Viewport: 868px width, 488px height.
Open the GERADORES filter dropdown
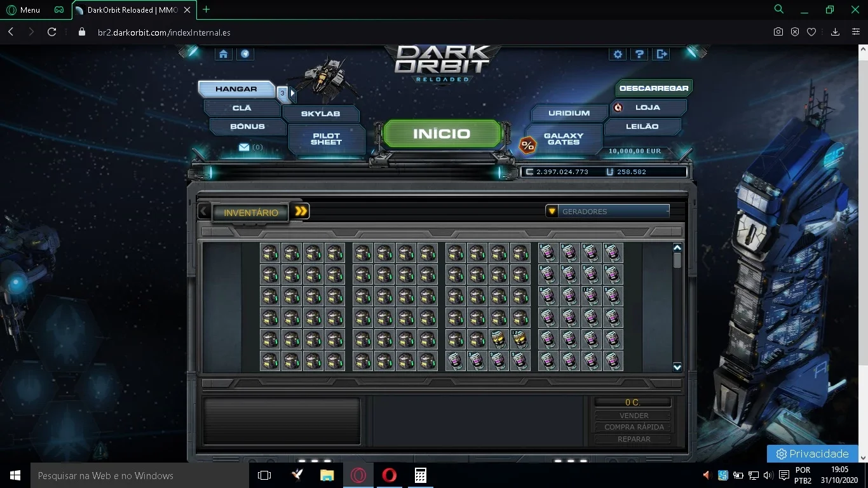click(x=607, y=211)
